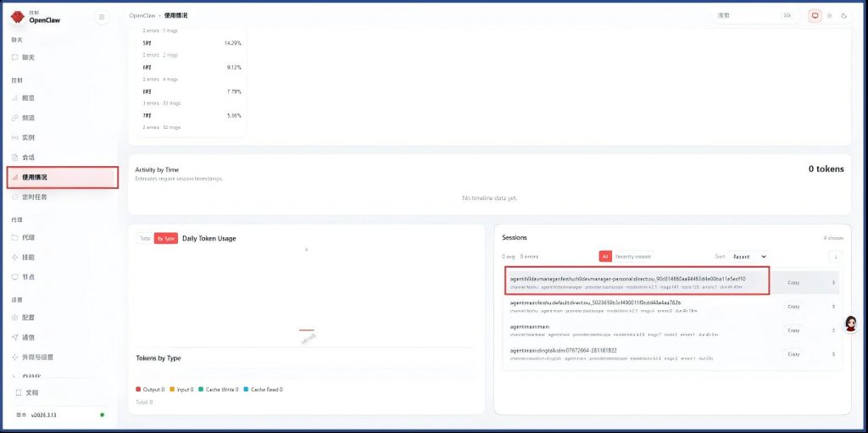868x433 pixels.
Task: Switch to light theme sun icon
Action: point(829,15)
